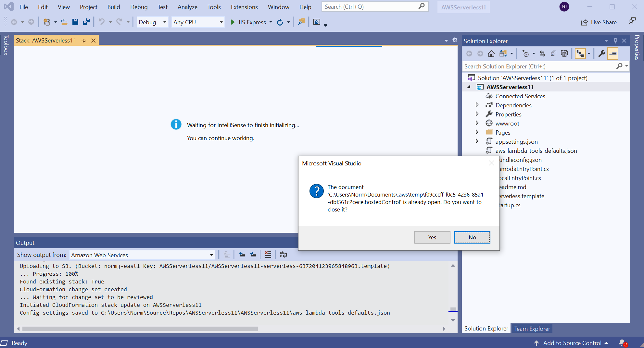The height and width of the screenshot is (348, 644).
Task: Collapse the AWSServerless11 project node
Action: click(469, 87)
